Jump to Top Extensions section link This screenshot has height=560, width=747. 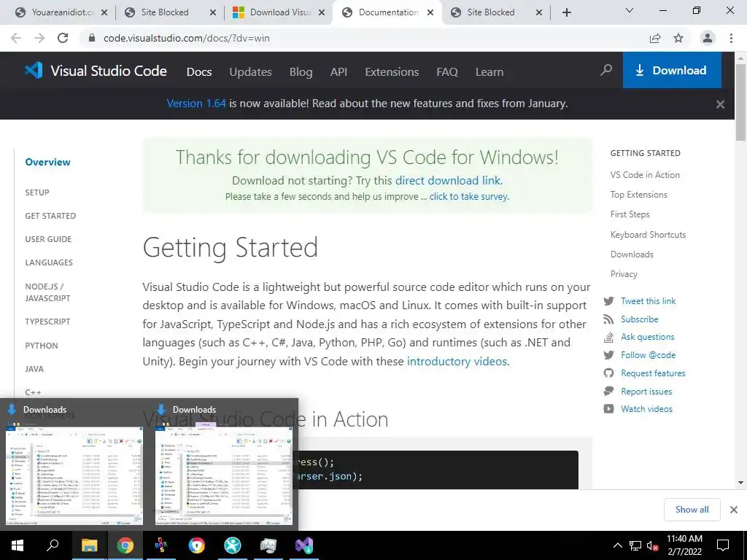(x=638, y=195)
